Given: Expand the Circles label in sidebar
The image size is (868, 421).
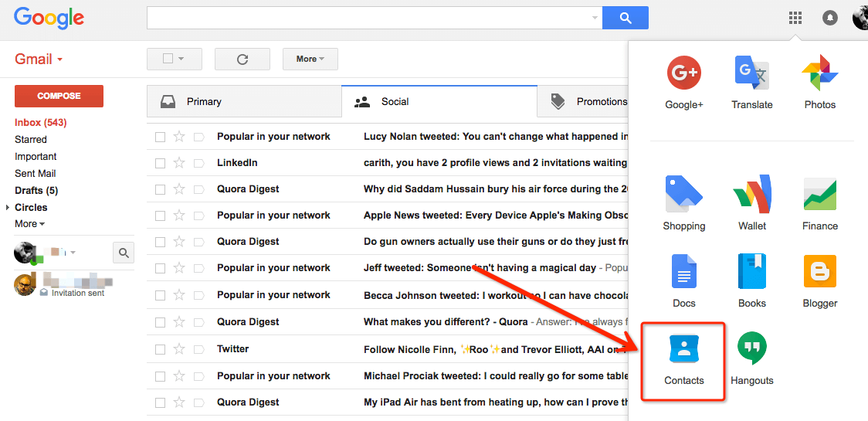Looking at the screenshot, I should click(8, 207).
